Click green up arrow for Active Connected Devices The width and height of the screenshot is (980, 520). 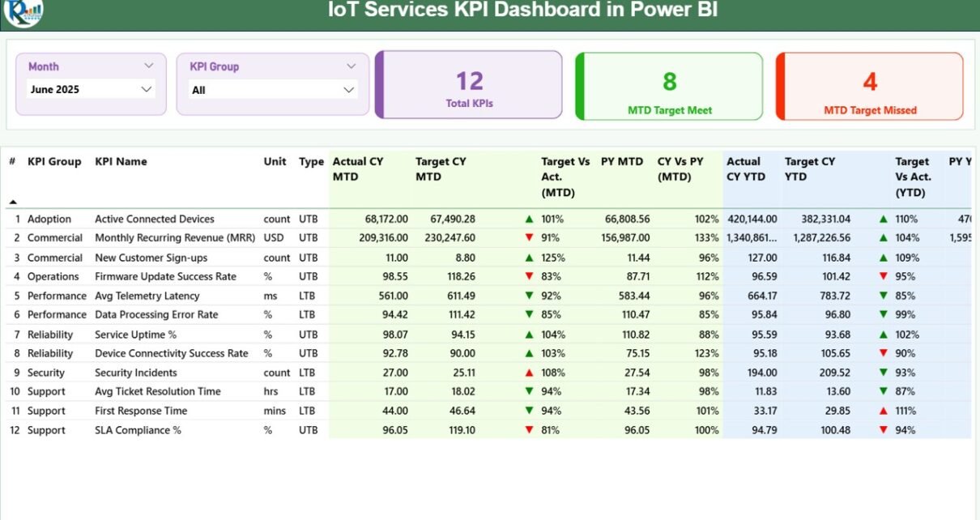point(529,220)
